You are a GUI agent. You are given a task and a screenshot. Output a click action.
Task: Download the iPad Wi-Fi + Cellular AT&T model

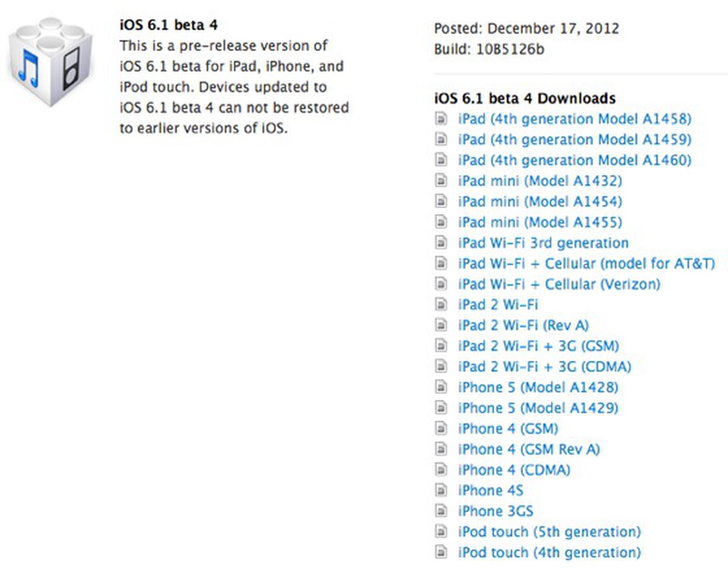click(586, 263)
